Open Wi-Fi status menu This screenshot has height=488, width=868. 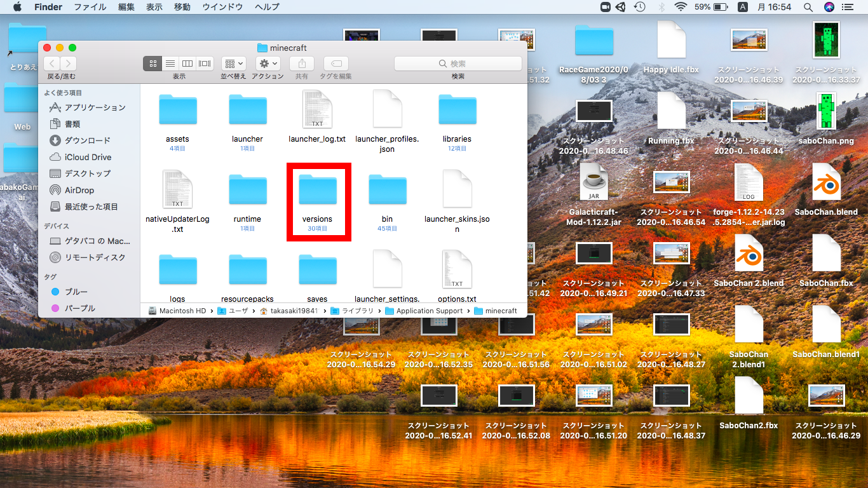(681, 7)
